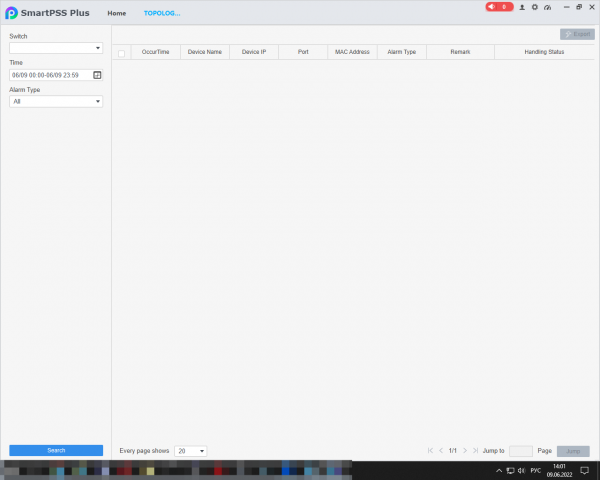This screenshot has height=480, width=600.
Task: Click the taskbar clock showing 14:01
Action: (559, 470)
